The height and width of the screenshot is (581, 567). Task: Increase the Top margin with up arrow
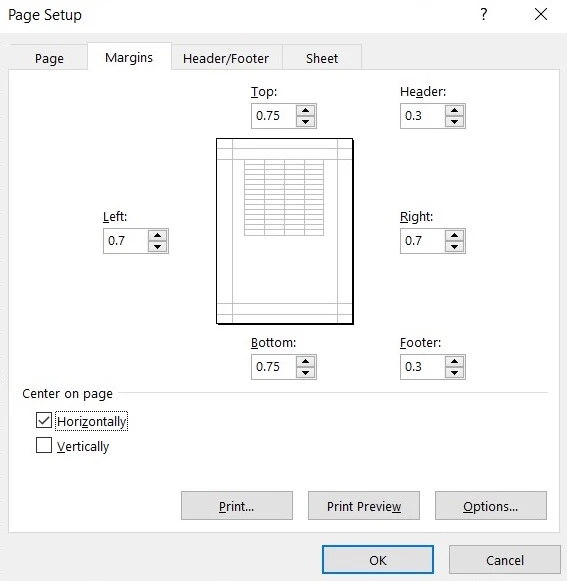pyautogui.click(x=305, y=110)
